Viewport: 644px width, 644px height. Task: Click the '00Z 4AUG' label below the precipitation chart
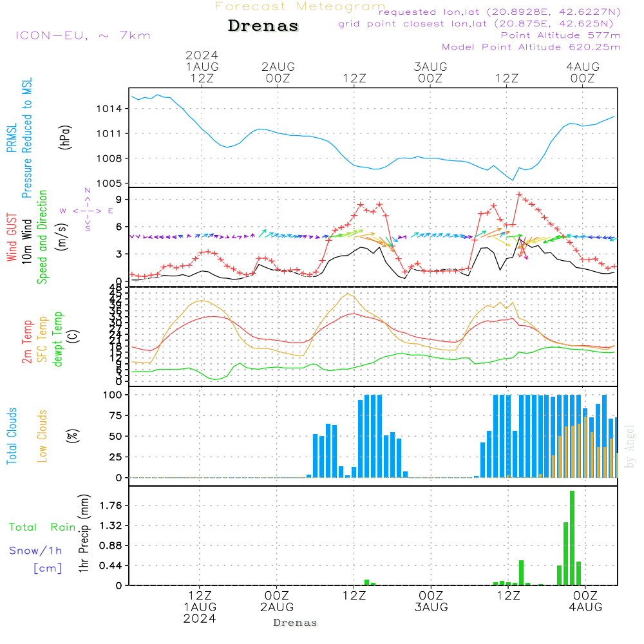[x=585, y=601]
